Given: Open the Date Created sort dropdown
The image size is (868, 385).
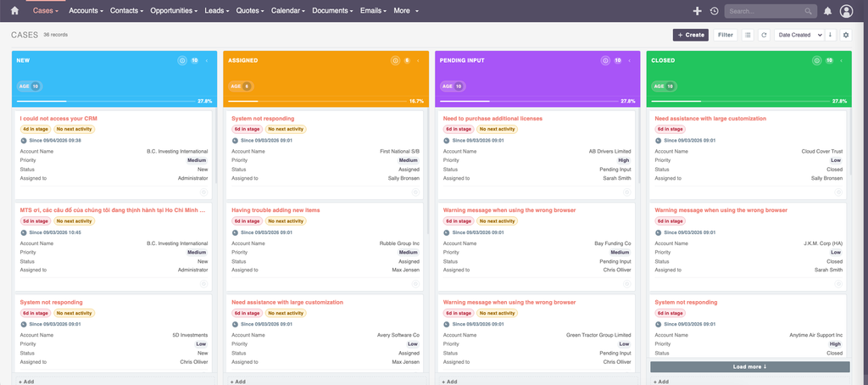Looking at the screenshot, I should (x=799, y=35).
